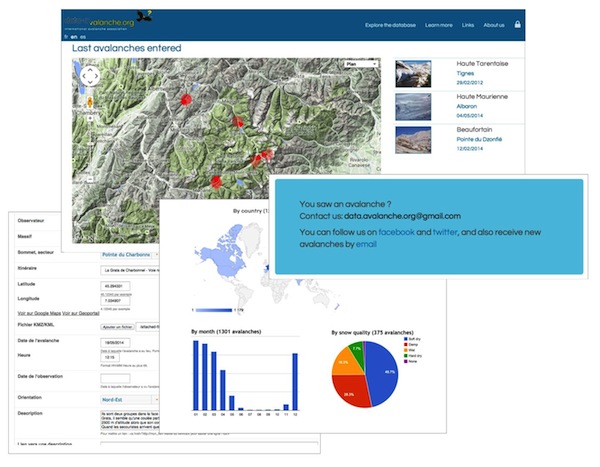The image size is (600, 467).
Task: Open the Pointe du Charbonne summit dropdown
Action: point(130,255)
